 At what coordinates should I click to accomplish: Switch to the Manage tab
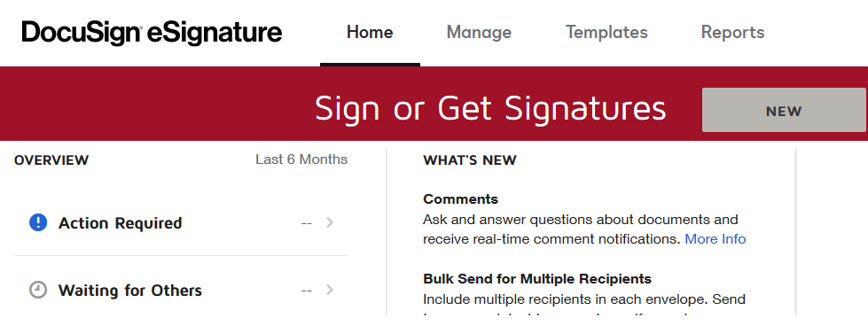click(x=479, y=32)
